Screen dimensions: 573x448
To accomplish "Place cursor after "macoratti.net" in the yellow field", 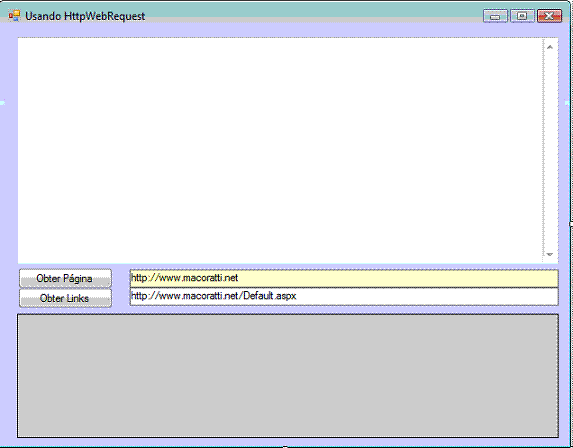I will point(238,278).
